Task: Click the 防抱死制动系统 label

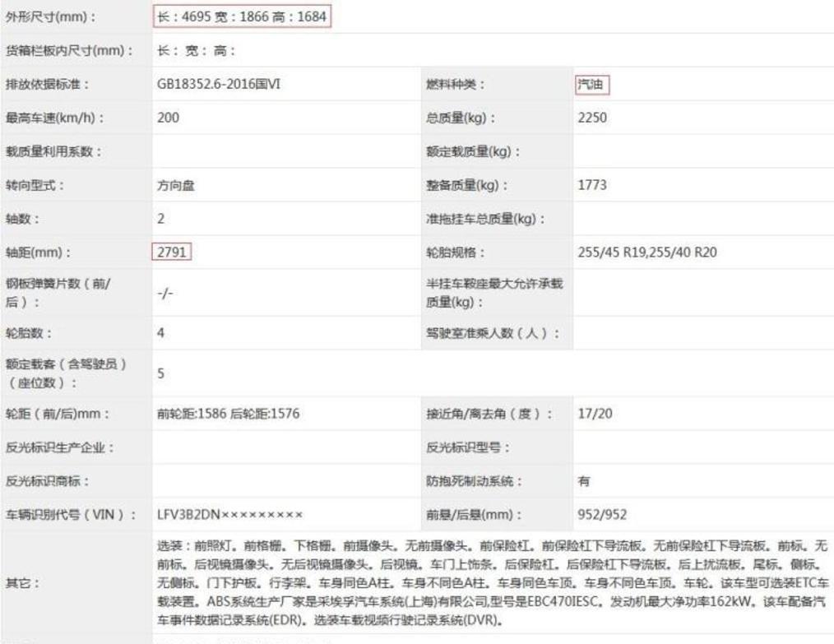Action: pos(474,481)
